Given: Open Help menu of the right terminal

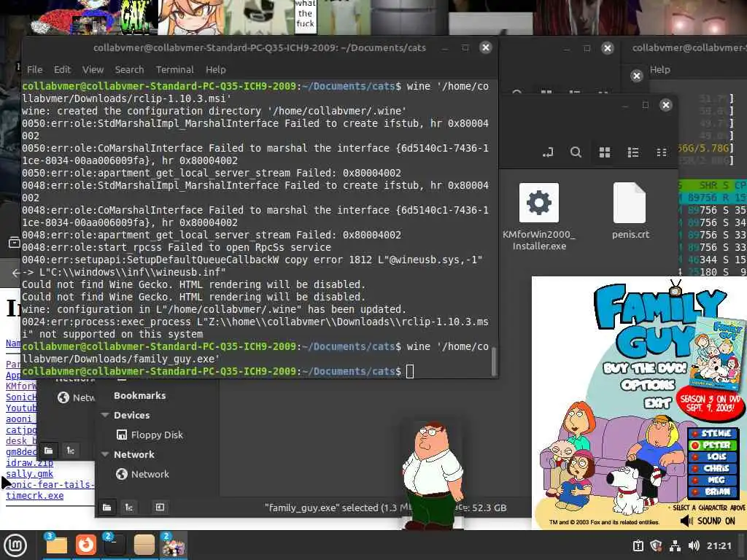Looking at the screenshot, I should point(659,69).
